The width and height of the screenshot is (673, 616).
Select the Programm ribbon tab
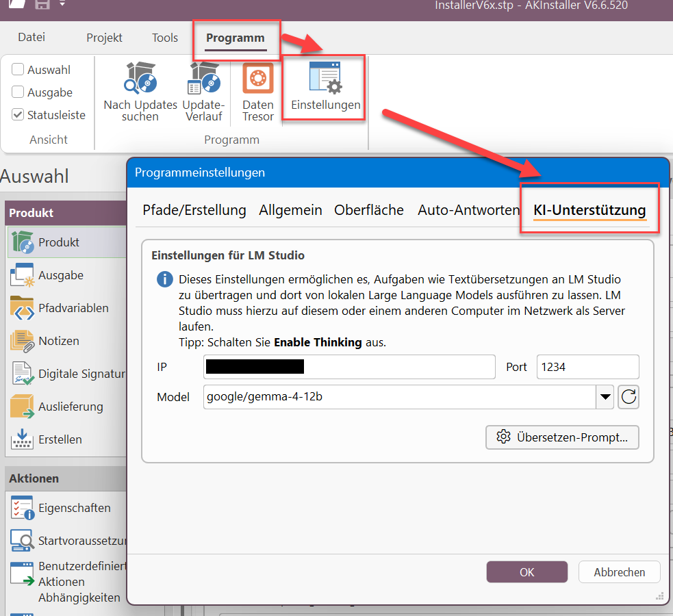click(x=236, y=38)
